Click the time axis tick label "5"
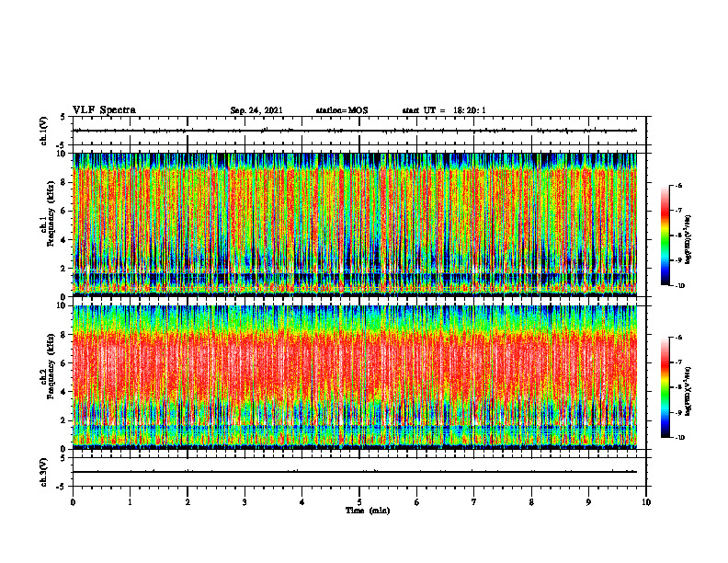Screen dimensions: 728x563 [x=359, y=502]
